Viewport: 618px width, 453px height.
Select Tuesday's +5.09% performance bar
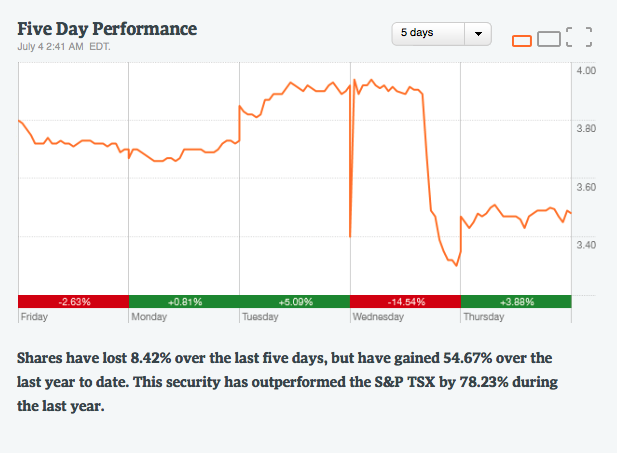[x=294, y=302]
